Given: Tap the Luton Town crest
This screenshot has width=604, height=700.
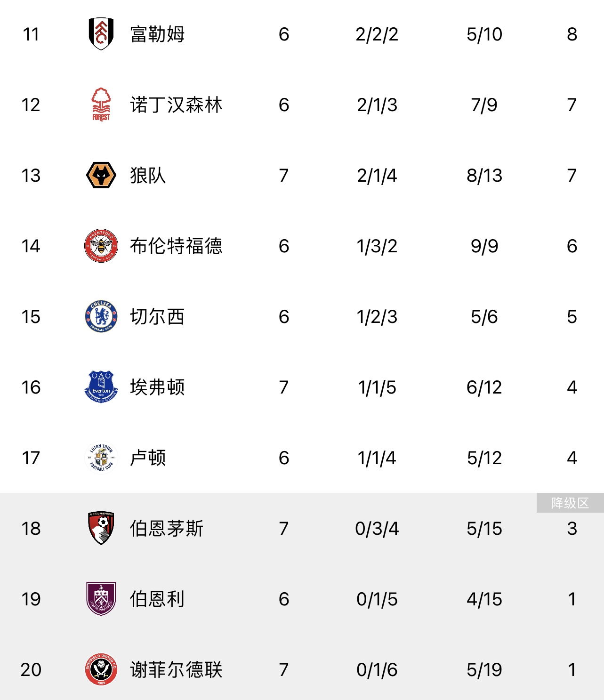Looking at the screenshot, I should point(101,458).
